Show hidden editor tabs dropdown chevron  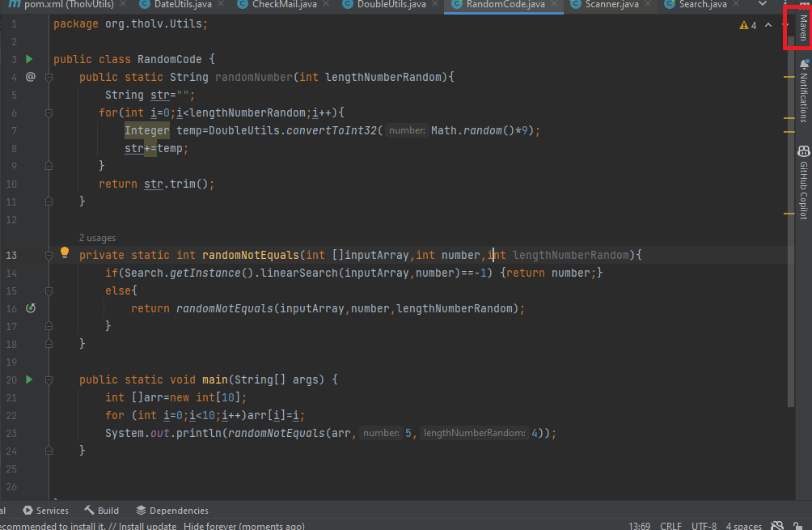(763, 4)
